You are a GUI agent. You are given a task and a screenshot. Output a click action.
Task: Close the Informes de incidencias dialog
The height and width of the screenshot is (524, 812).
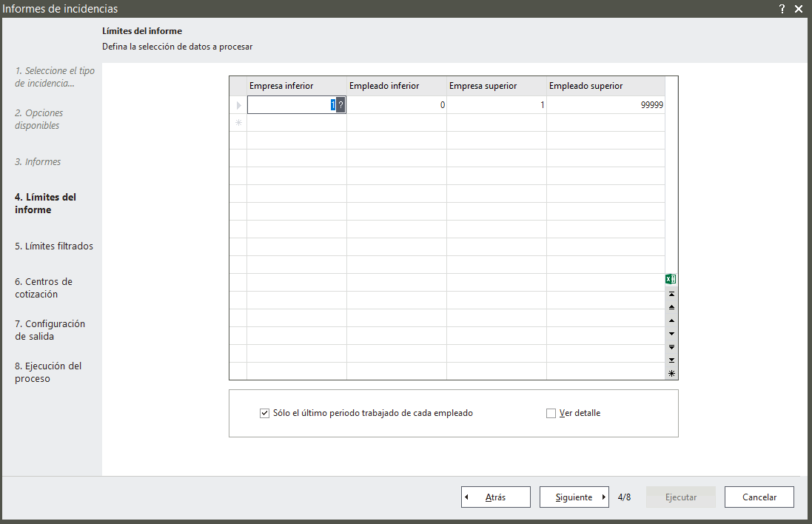pos(799,9)
